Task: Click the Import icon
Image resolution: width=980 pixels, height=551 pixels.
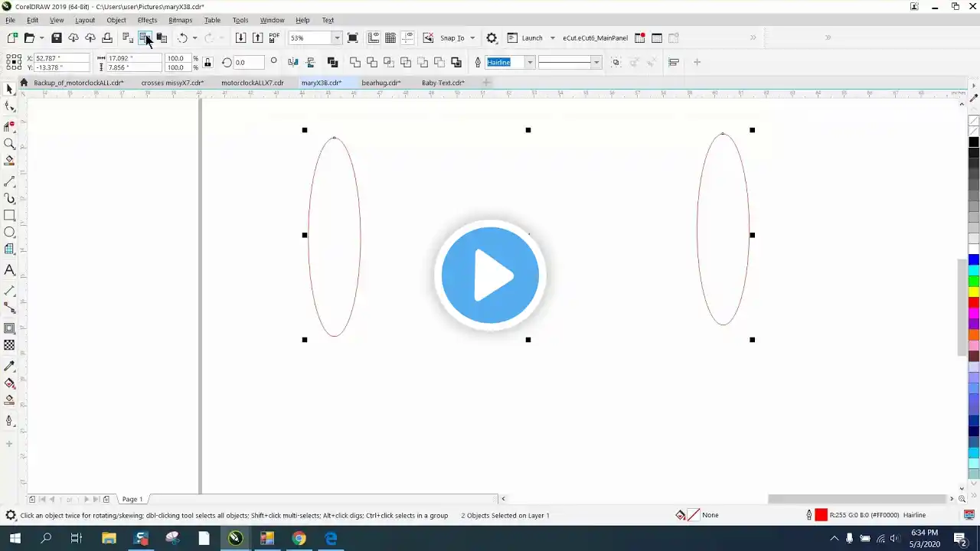Action: coord(240,37)
